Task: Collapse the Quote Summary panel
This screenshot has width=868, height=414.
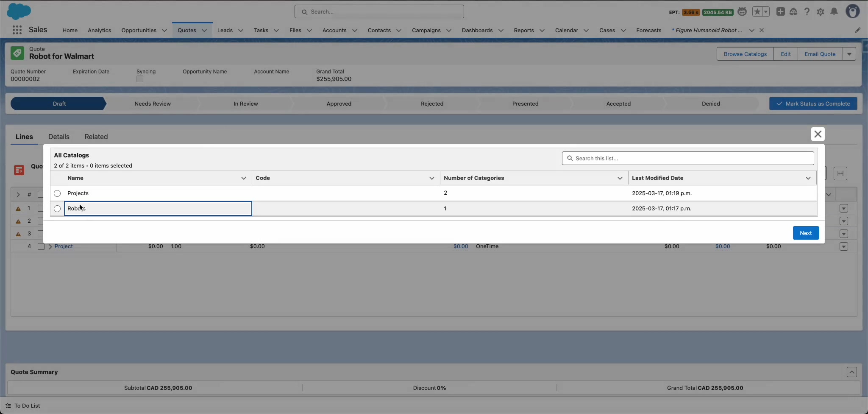Action: (851, 372)
